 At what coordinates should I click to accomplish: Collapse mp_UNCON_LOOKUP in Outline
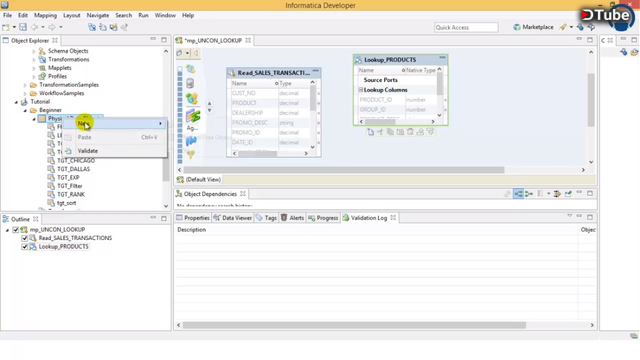pos(7,230)
